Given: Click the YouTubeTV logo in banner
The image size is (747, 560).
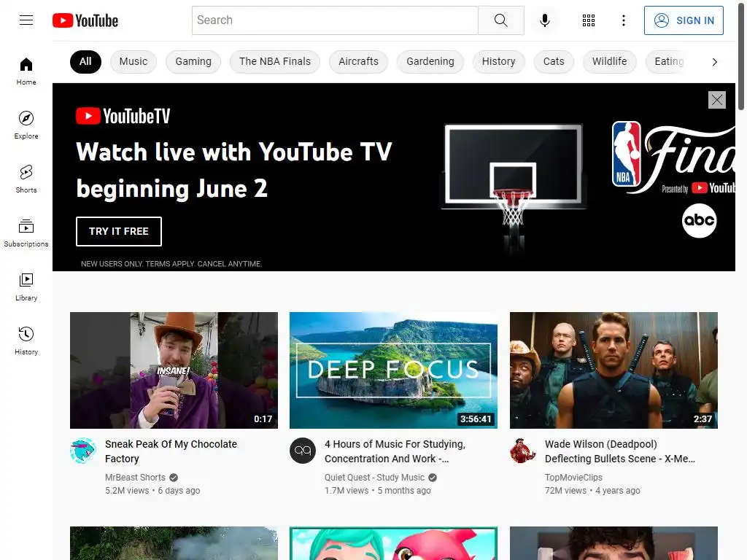Looking at the screenshot, I should [123, 116].
